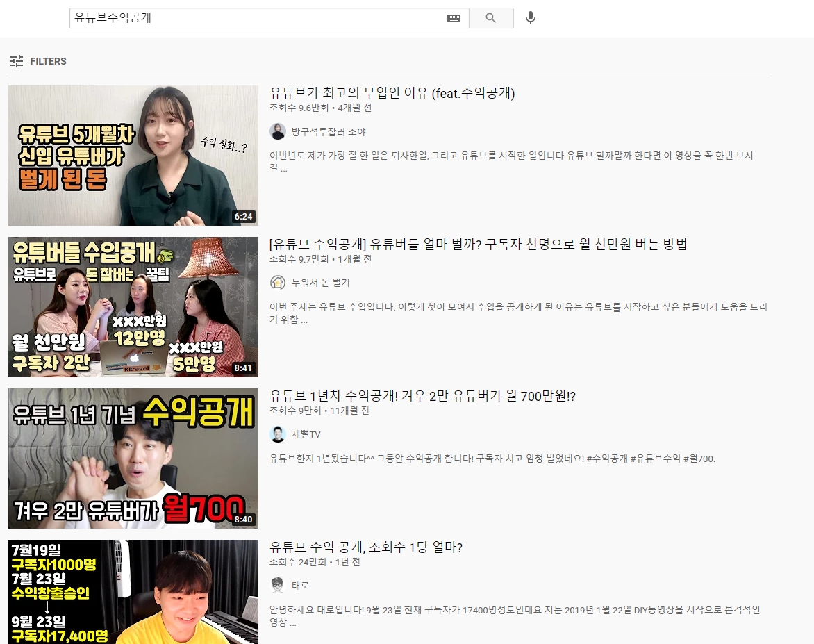
Task: Click 조회수 24만회 • 1년 전 metadata
Action: 315,562
